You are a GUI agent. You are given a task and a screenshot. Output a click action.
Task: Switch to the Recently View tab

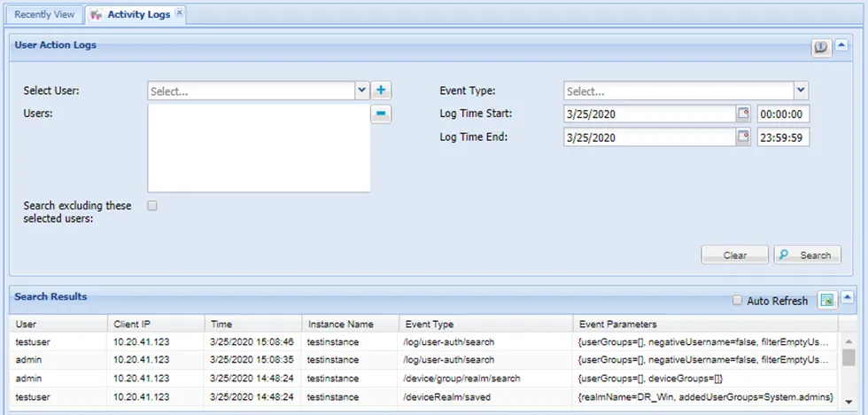click(x=44, y=14)
